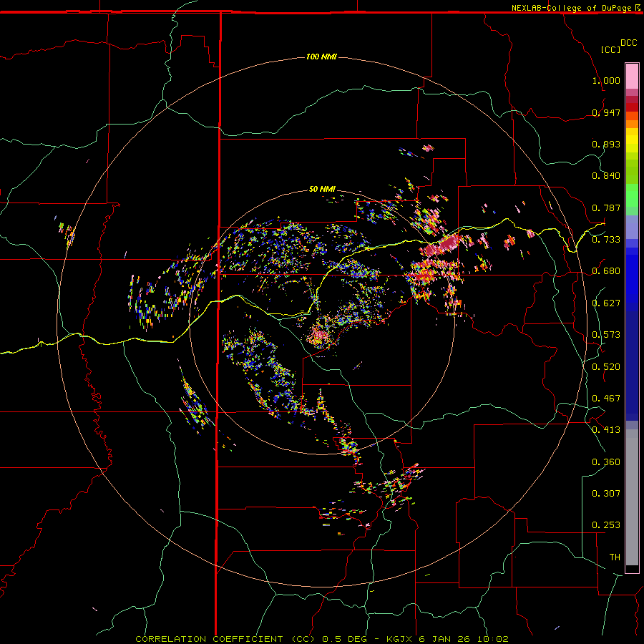Click the 0.573 scale value
644x644 pixels.
tap(606, 335)
